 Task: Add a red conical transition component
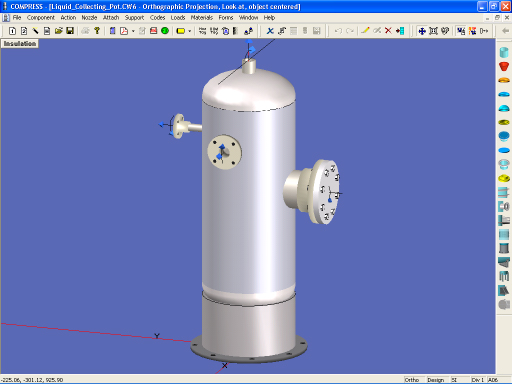click(504, 66)
